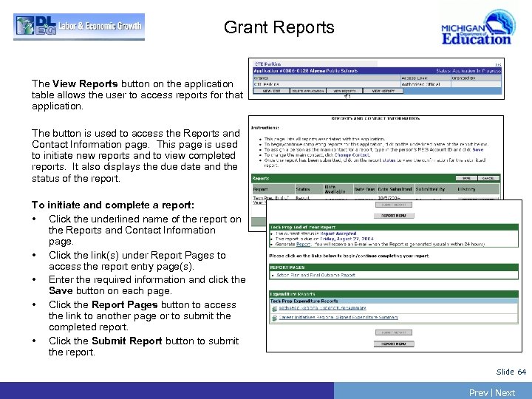532x399 pixels.
Task: Click the blue Save link in instructions
Action: tap(478, 149)
